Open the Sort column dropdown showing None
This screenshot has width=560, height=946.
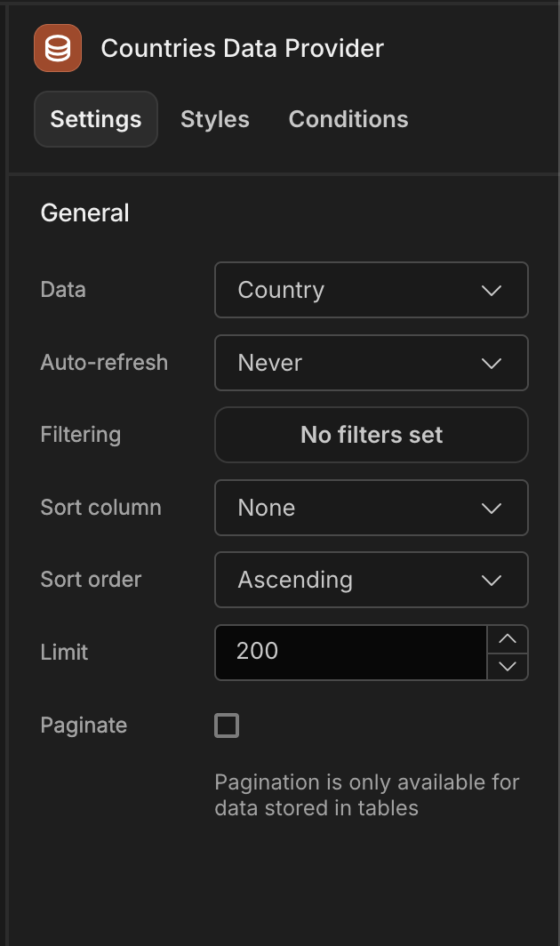point(372,508)
